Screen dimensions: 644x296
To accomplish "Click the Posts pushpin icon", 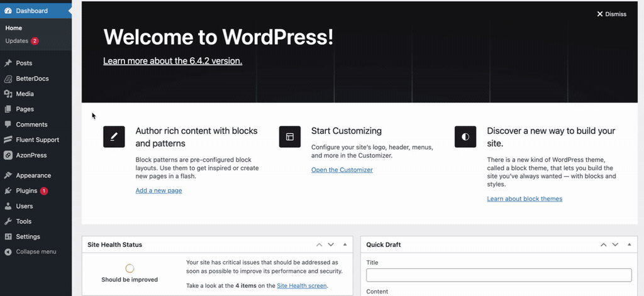I will pos(8,63).
